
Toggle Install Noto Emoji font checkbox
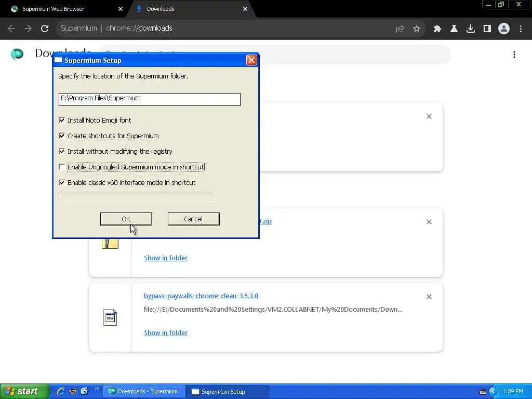(x=62, y=120)
